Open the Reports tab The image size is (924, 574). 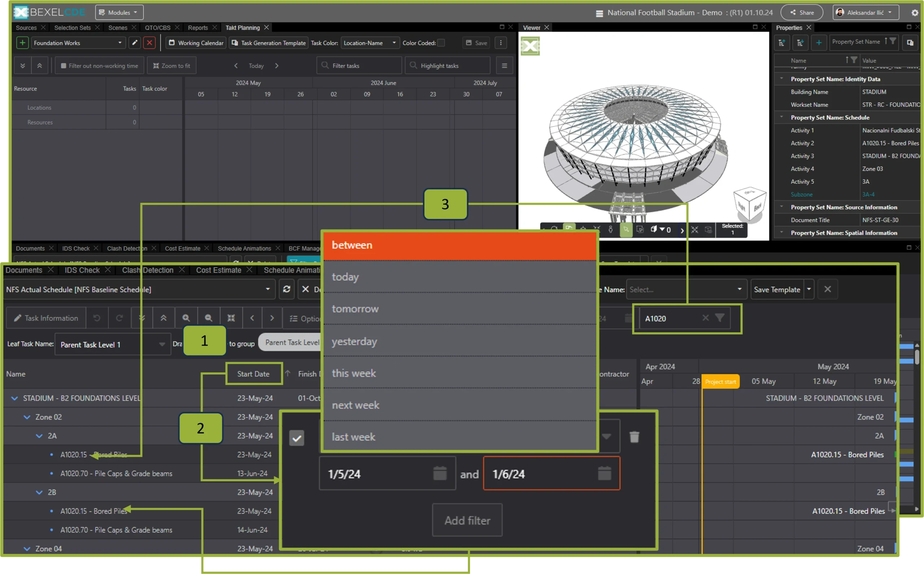pos(198,28)
